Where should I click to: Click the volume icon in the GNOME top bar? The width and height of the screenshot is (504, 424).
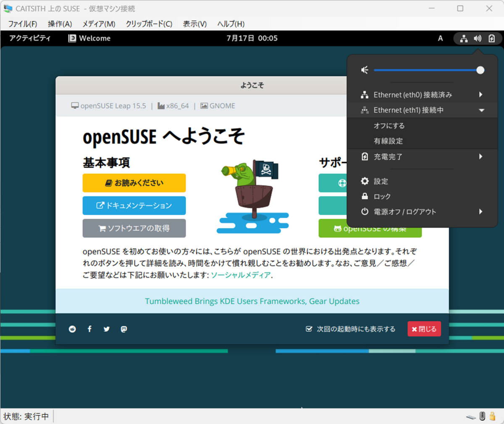[478, 38]
